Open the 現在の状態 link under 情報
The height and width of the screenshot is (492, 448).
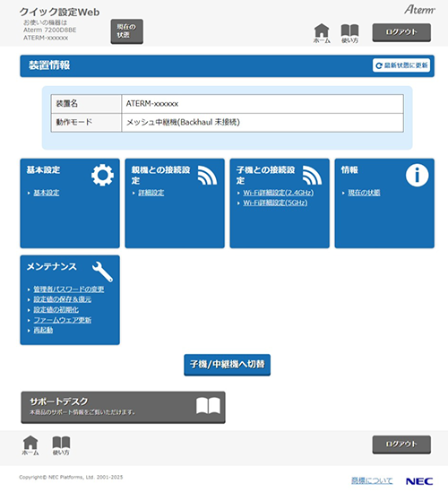[x=364, y=193]
